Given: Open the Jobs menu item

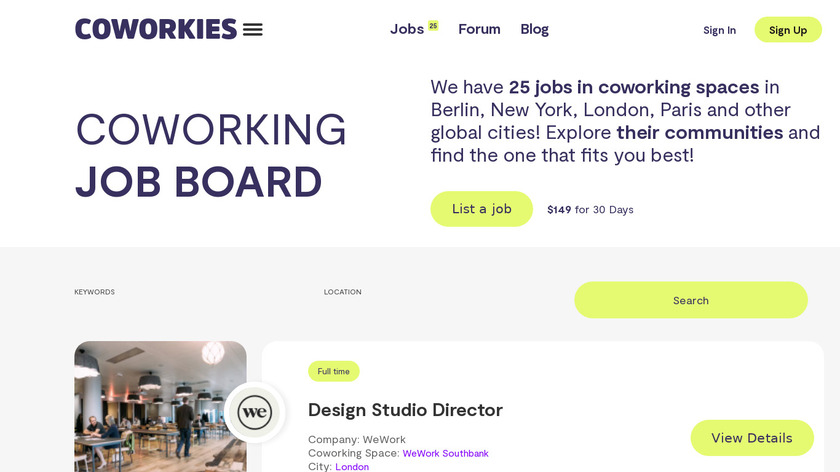Looking at the screenshot, I should [407, 29].
